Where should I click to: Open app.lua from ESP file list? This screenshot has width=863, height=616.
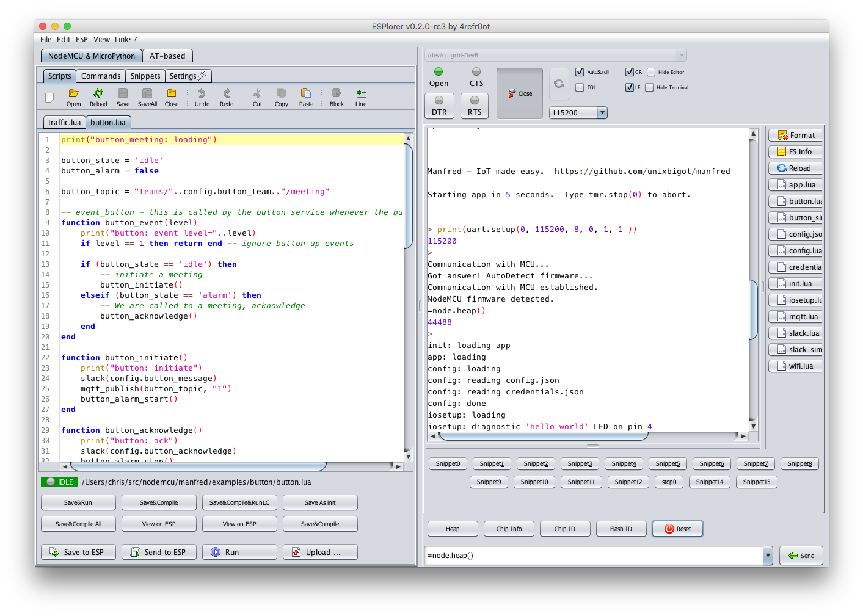coord(796,184)
